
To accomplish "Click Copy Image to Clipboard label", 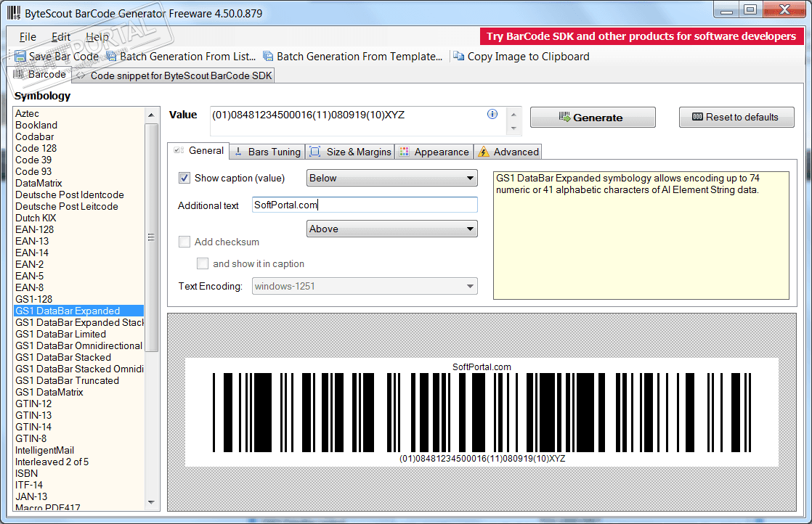I will [528, 57].
